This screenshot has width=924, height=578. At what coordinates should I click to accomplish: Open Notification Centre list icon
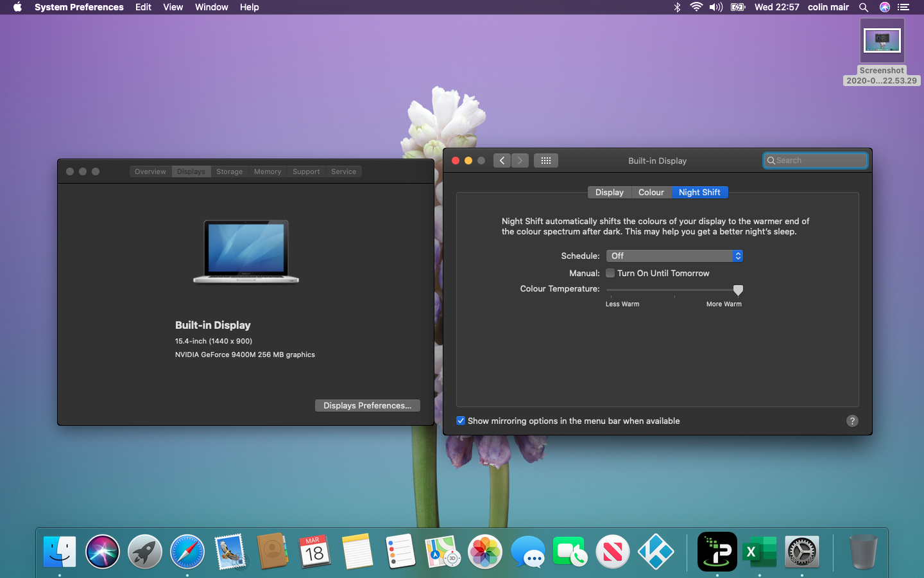click(x=903, y=7)
